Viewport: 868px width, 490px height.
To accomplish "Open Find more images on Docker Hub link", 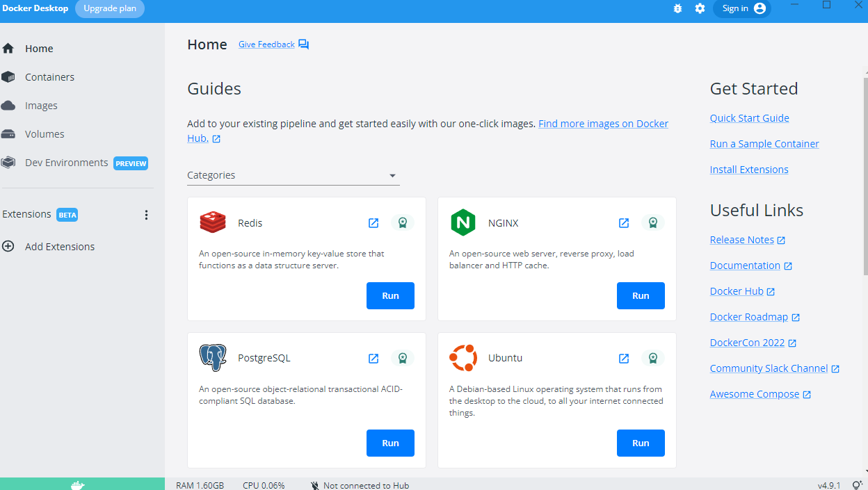I will 428,131.
